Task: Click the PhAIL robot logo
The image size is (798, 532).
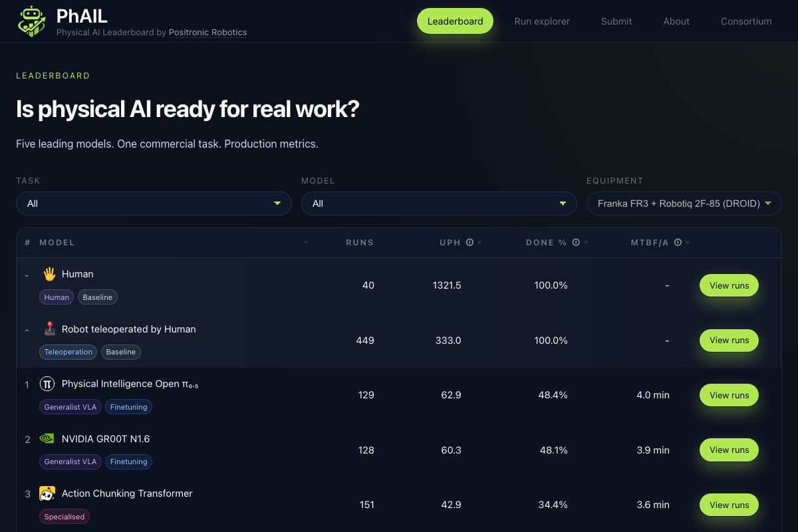Action: pos(31,21)
